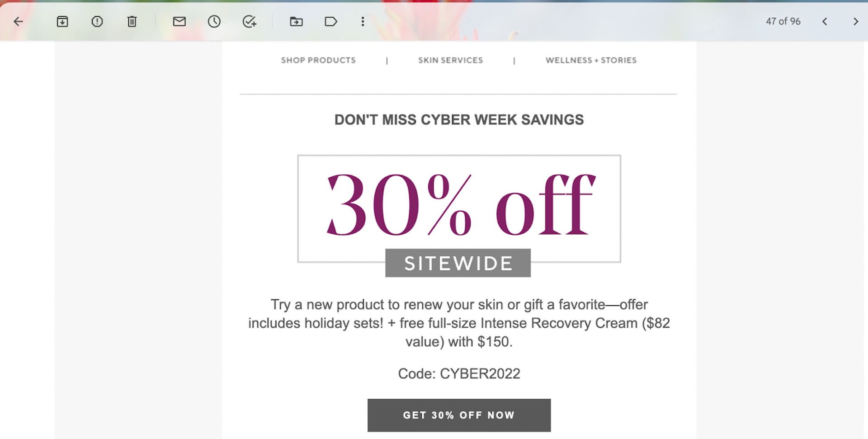Click the 30% off promotional banner
Screen dimensions: 868x439
click(458, 206)
